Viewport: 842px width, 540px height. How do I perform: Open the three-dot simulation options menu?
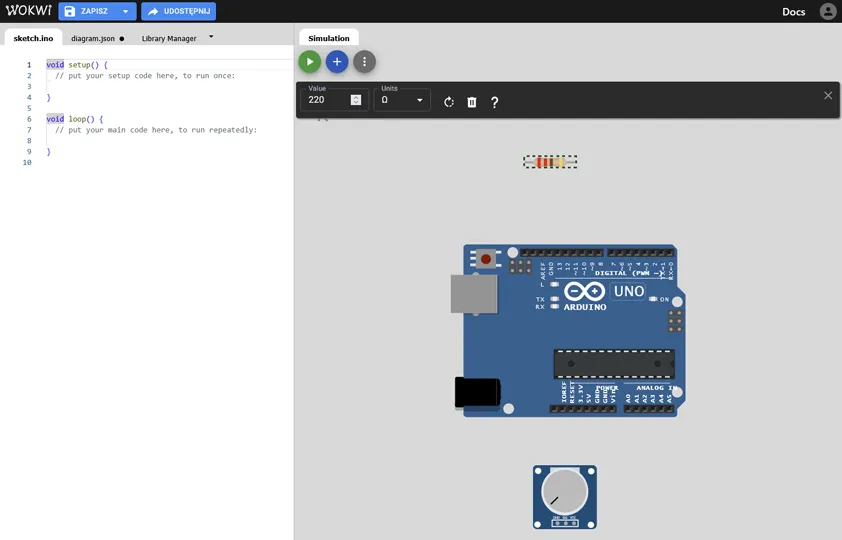coord(365,62)
